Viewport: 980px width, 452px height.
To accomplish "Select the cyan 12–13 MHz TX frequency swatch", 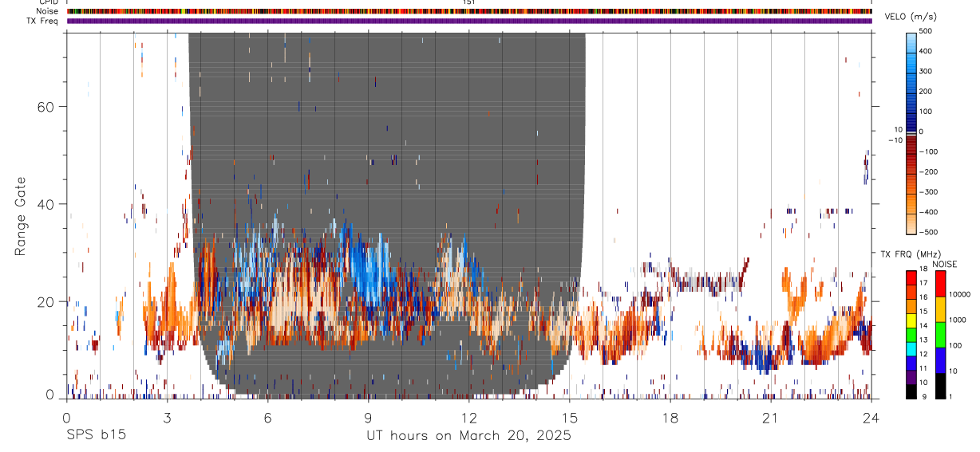I will click(911, 349).
